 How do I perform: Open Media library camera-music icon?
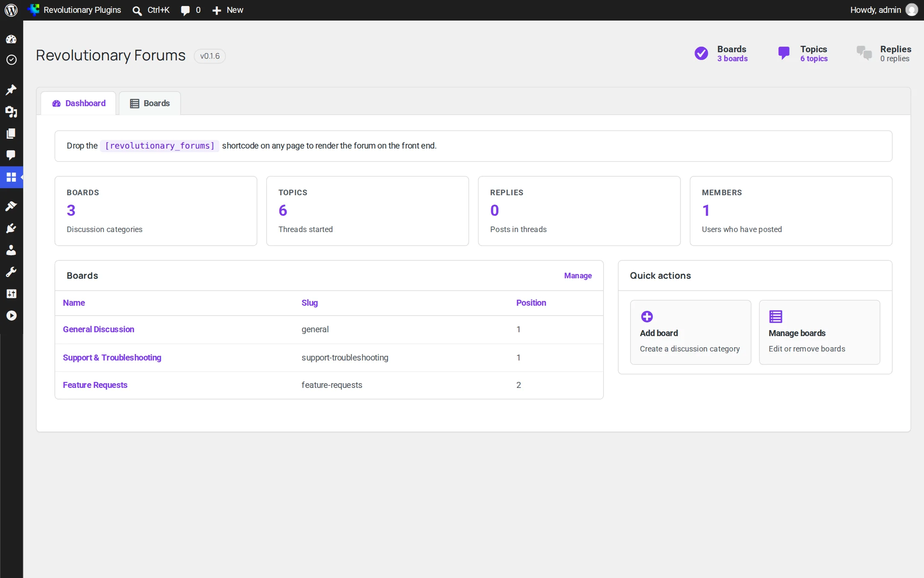(x=11, y=112)
